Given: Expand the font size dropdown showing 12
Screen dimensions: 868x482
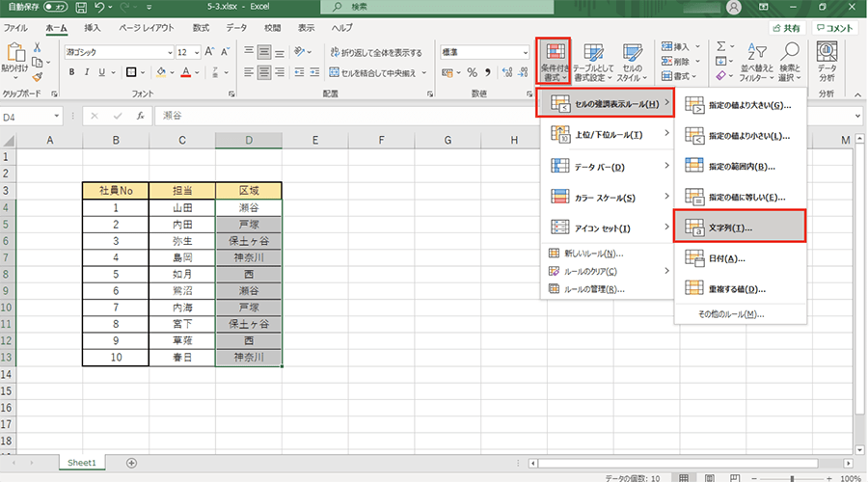Looking at the screenshot, I should coord(197,51).
